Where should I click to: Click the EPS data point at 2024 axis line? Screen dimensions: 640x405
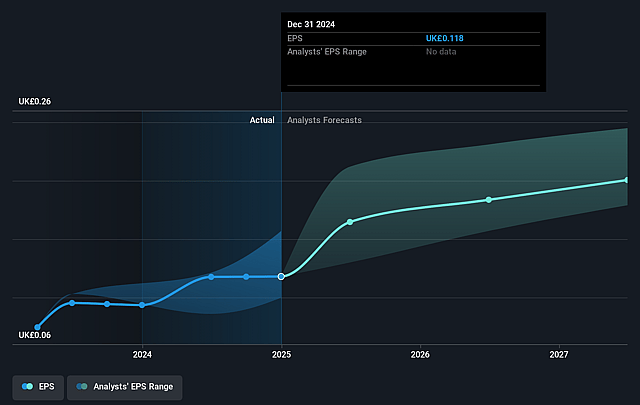[142, 305]
